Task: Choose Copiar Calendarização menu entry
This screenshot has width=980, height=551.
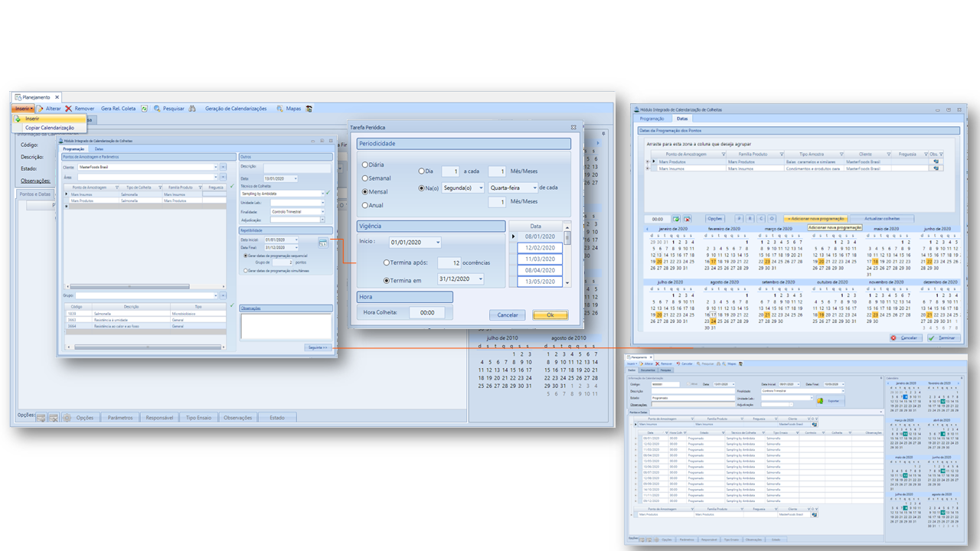Action: pyautogui.click(x=50, y=128)
